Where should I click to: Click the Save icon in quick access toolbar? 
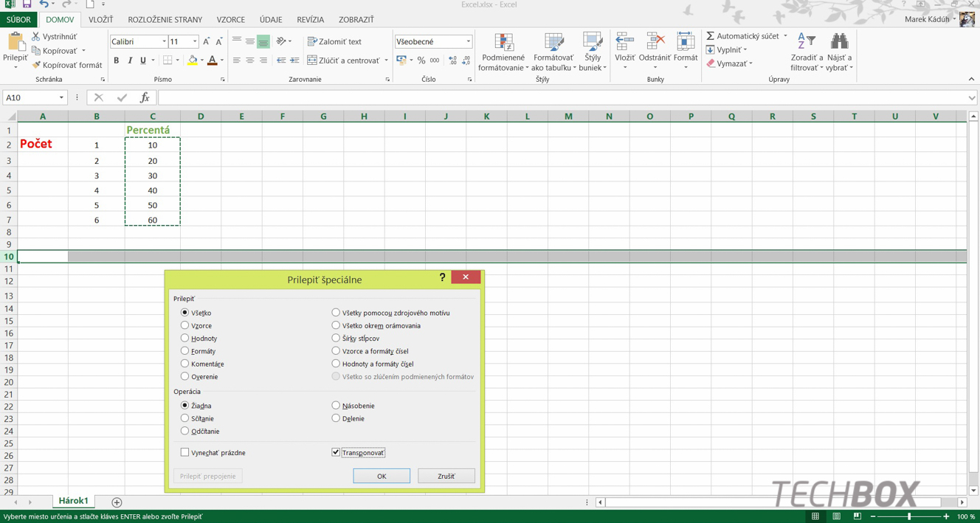click(27, 4)
